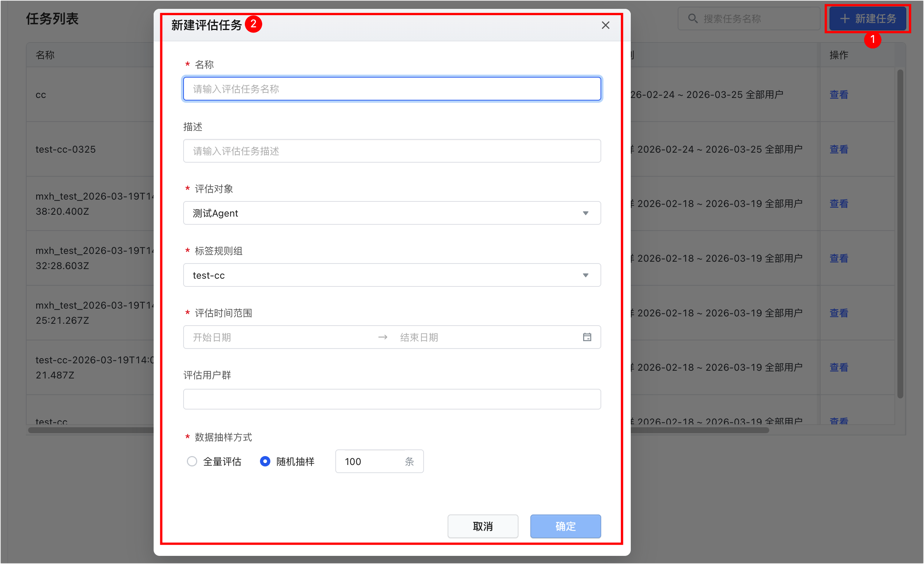Click the 评估用户群 selection box

[391, 399]
